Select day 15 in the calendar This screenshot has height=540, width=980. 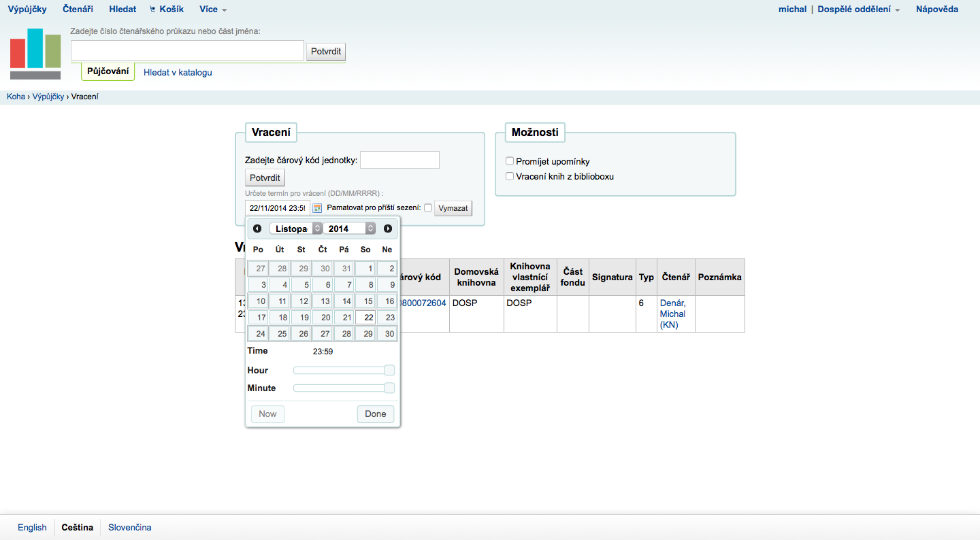[x=365, y=301]
